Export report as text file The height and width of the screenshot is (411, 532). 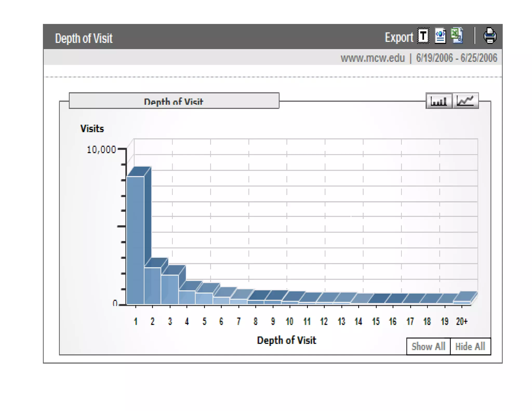[423, 36]
